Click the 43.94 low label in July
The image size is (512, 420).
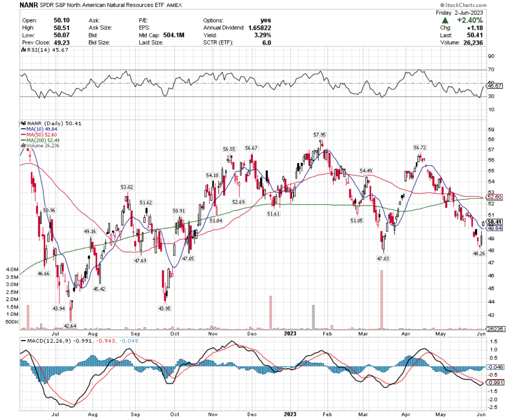[x=59, y=309]
